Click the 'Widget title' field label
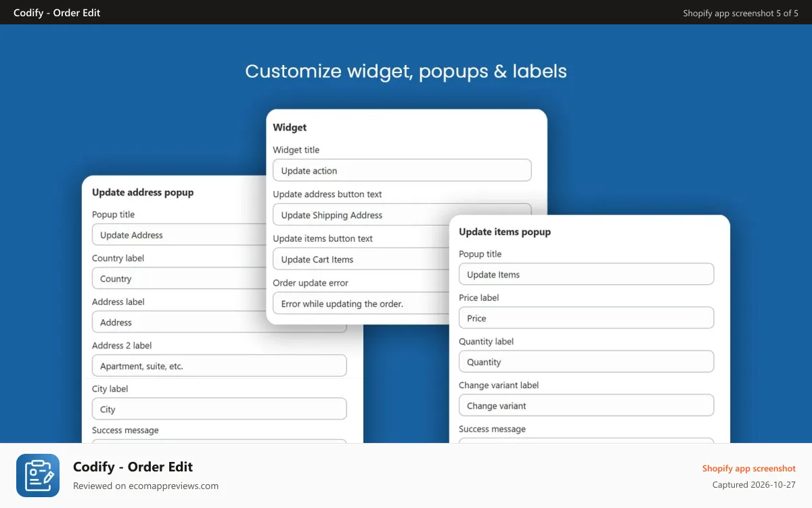Image resolution: width=812 pixels, height=508 pixels. tap(296, 150)
